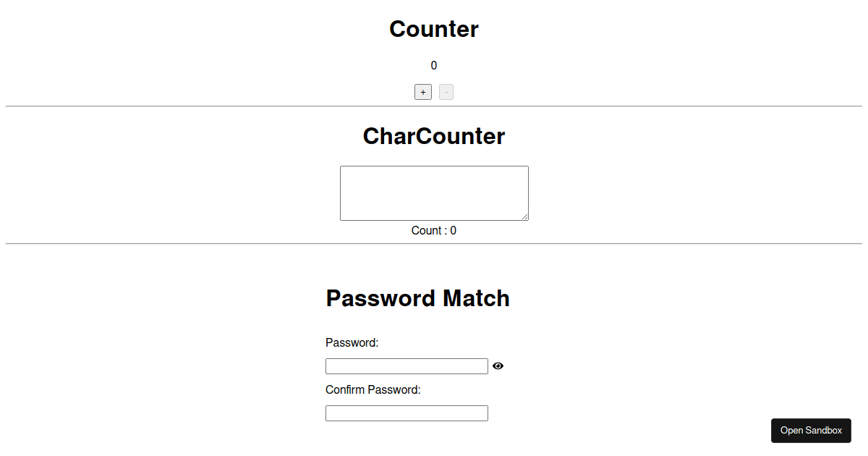Click the "Count : 0" text
The width and height of the screenshot is (868, 456).
434,231
